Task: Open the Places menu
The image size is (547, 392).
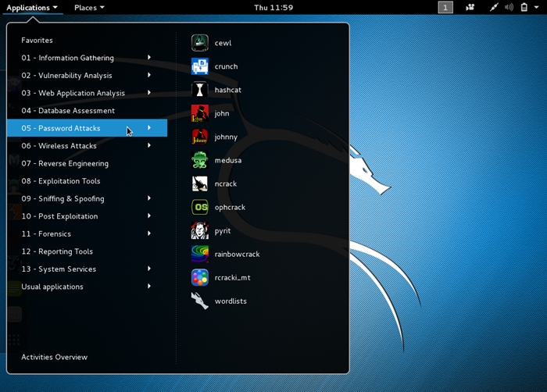Action: [x=89, y=7]
